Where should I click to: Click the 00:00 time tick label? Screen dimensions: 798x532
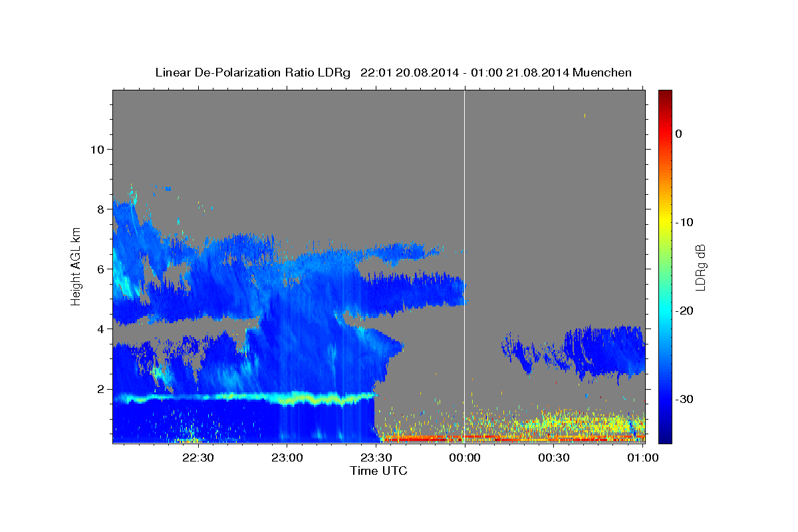465,458
